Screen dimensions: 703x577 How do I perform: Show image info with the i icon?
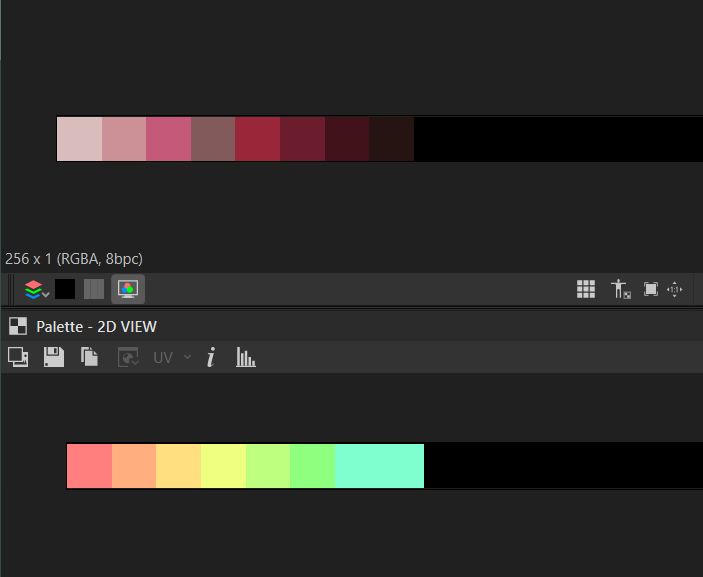point(211,357)
